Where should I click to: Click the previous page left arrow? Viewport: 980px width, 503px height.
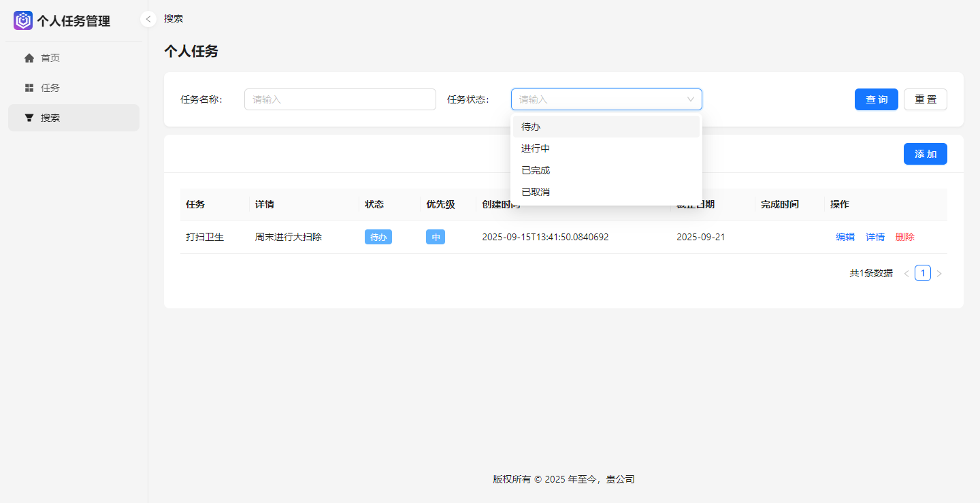click(906, 272)
